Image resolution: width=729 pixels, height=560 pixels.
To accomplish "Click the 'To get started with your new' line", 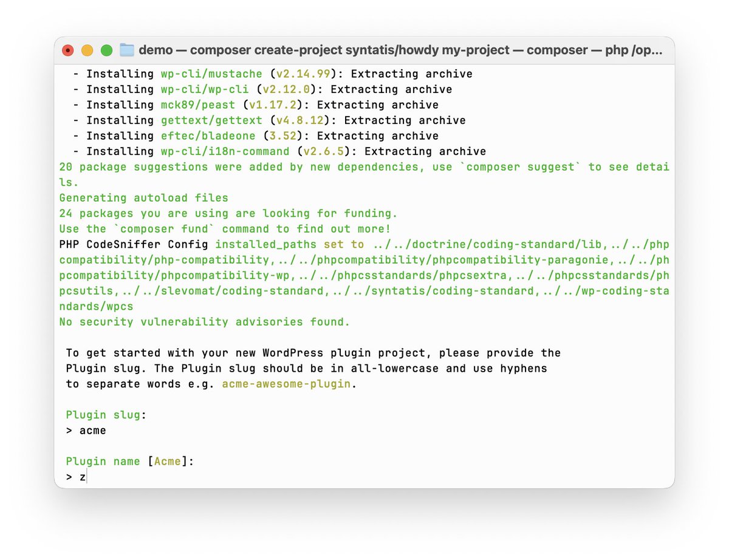I will click(313, 353).
